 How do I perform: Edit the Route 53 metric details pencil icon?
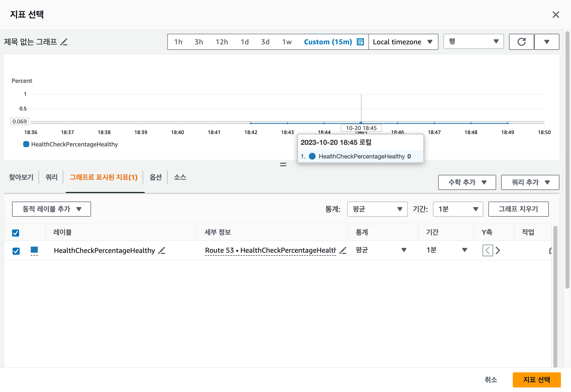(343, 250)
